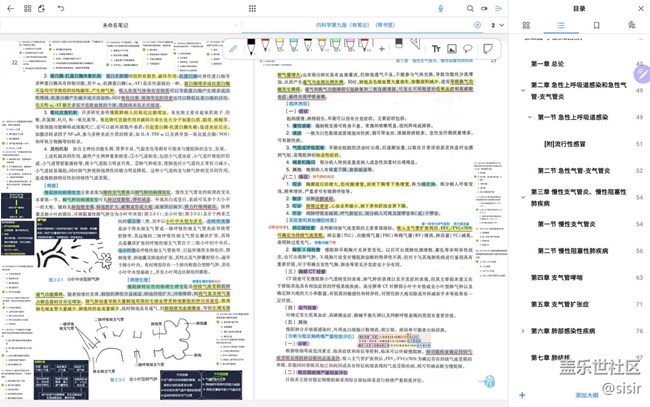Expand 第六章 肺部感染性疾病 chapter
The width and height of the screenshot is (650, 407).
pyautogui.click(x=523, y=330)
